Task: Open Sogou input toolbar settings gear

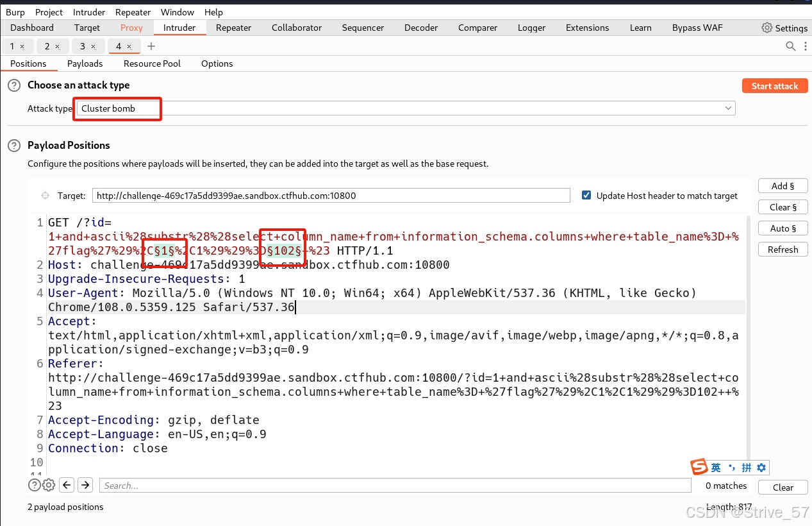Action: [761, 468]
